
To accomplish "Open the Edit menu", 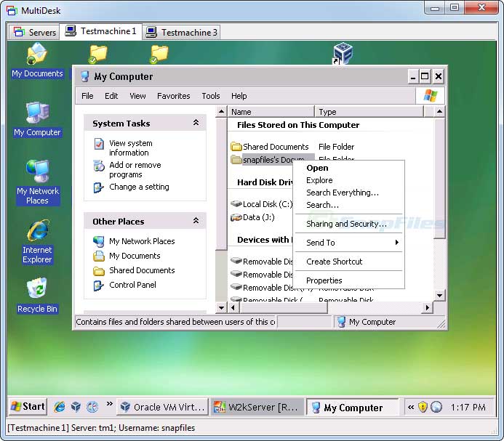I will coord(111,96).
